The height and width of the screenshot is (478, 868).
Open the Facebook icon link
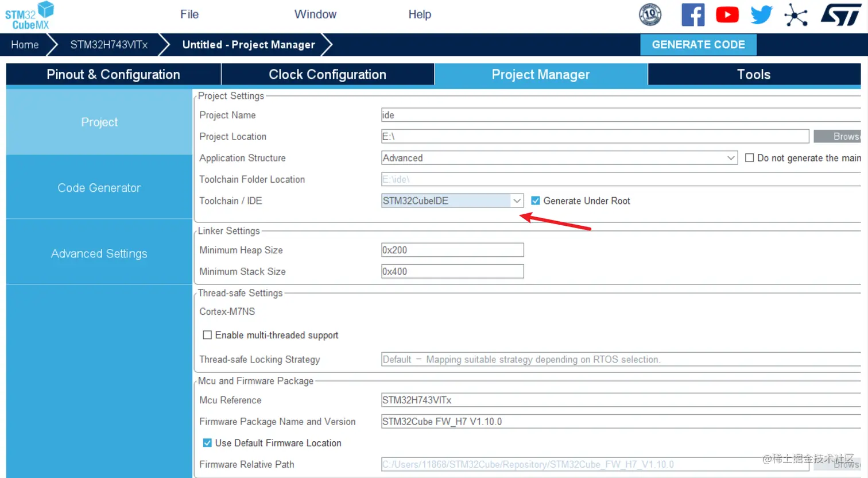(x=693, y=15)
